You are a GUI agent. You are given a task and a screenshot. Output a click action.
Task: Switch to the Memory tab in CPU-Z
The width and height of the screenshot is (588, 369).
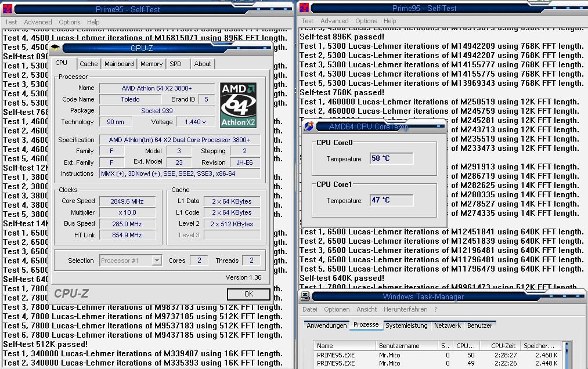point(151,64)
